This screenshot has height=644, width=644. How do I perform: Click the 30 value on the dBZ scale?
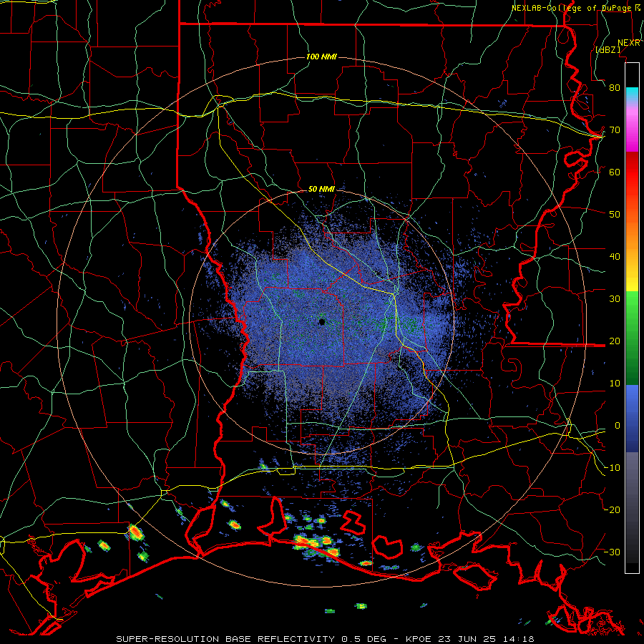pos(615,298)
